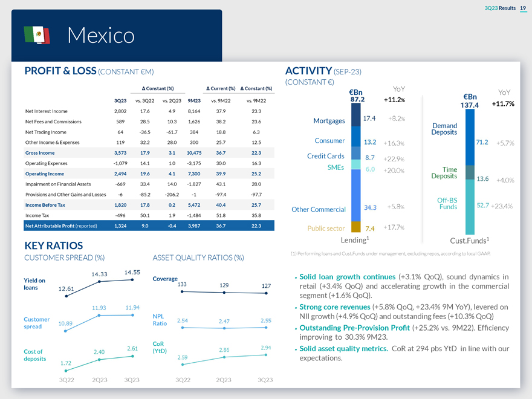The width and height of the screenshot is (532, 399).
Task: Click the 3Q23 Yield on loans data point
Action: click(132, 280)
